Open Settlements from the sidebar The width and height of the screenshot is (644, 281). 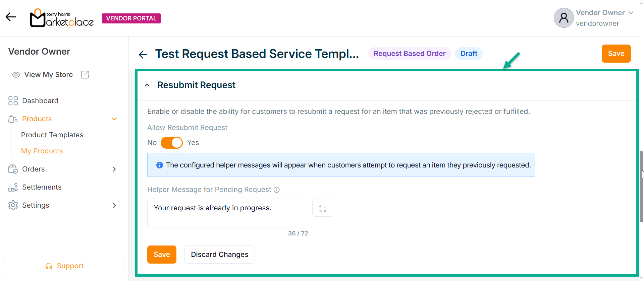click(42, 187)
